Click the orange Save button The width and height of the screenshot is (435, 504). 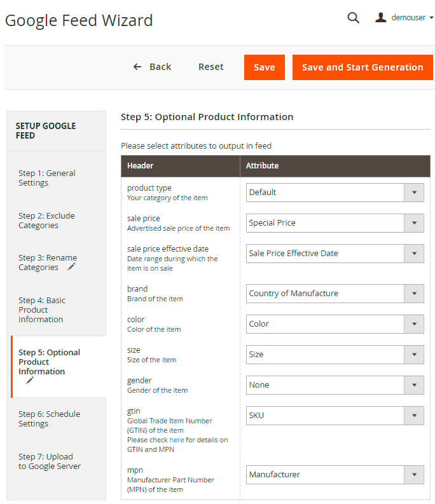coord(264,67)
